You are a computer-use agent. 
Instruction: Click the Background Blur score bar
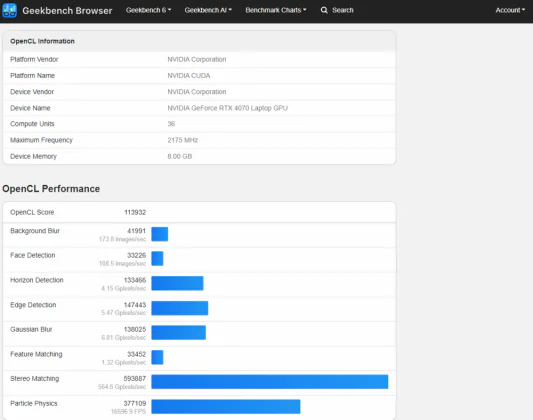pos(160,234)
